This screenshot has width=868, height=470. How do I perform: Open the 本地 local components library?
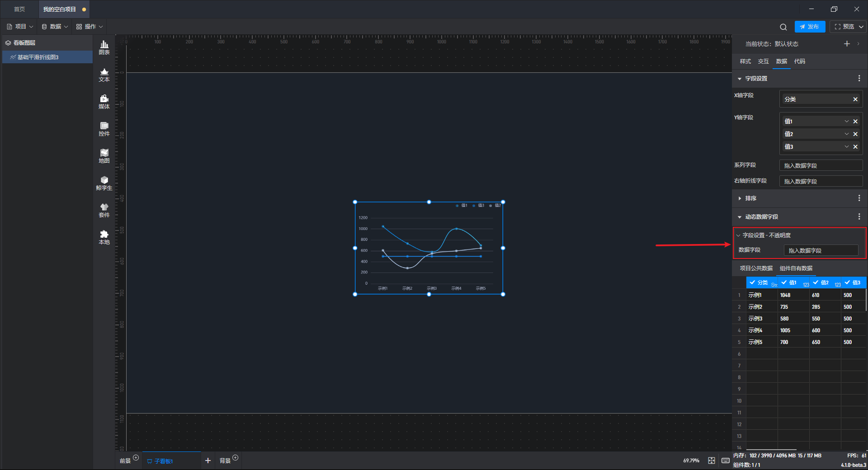[104, 237]
